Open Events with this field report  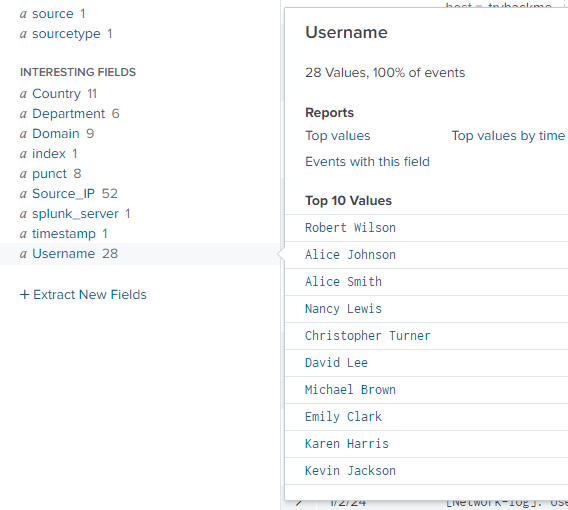[x=367, y=162]
